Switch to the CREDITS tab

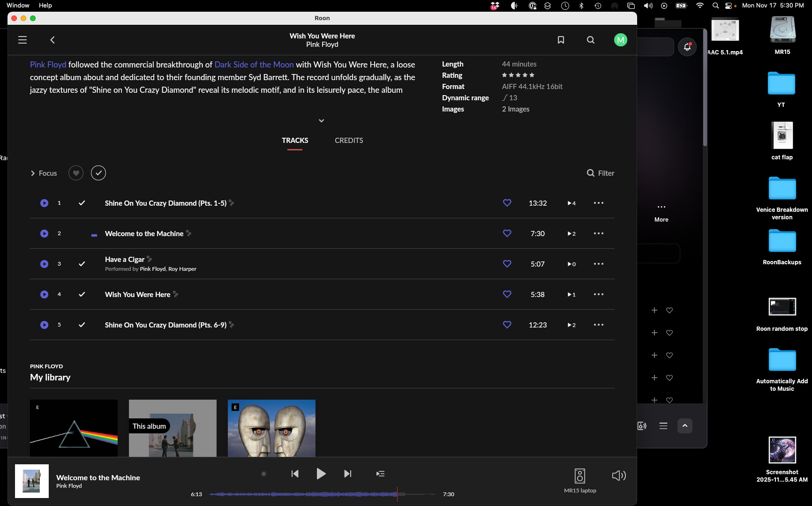pyautogui.click(x=349, y=141)
